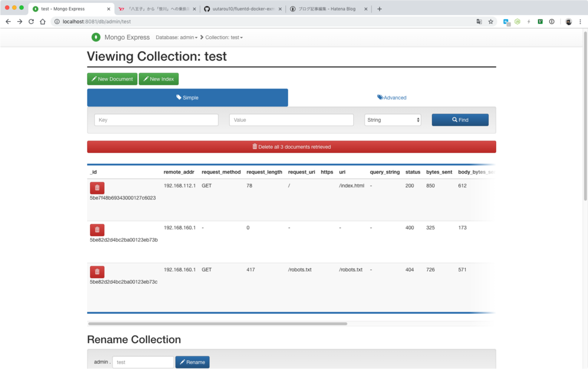Click the query_string column header
Image resolution: width=588 pixels, height=369 pixels.
pos(385,172)
